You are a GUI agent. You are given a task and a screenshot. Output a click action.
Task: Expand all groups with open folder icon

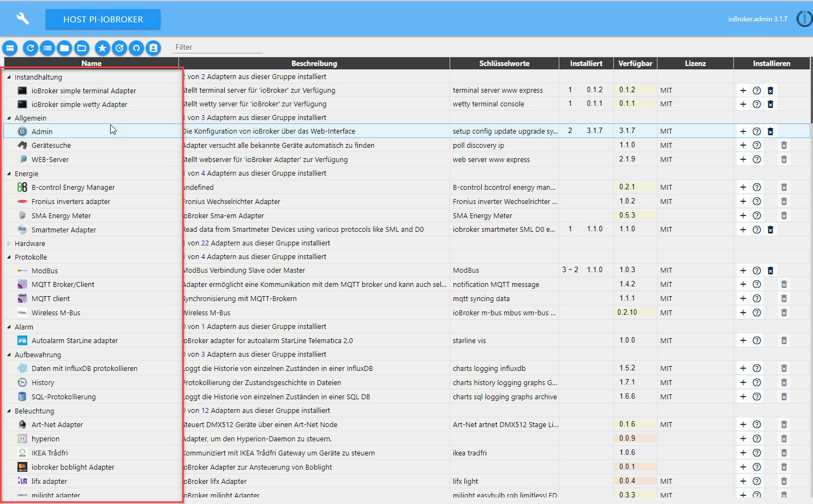[82, 48]
